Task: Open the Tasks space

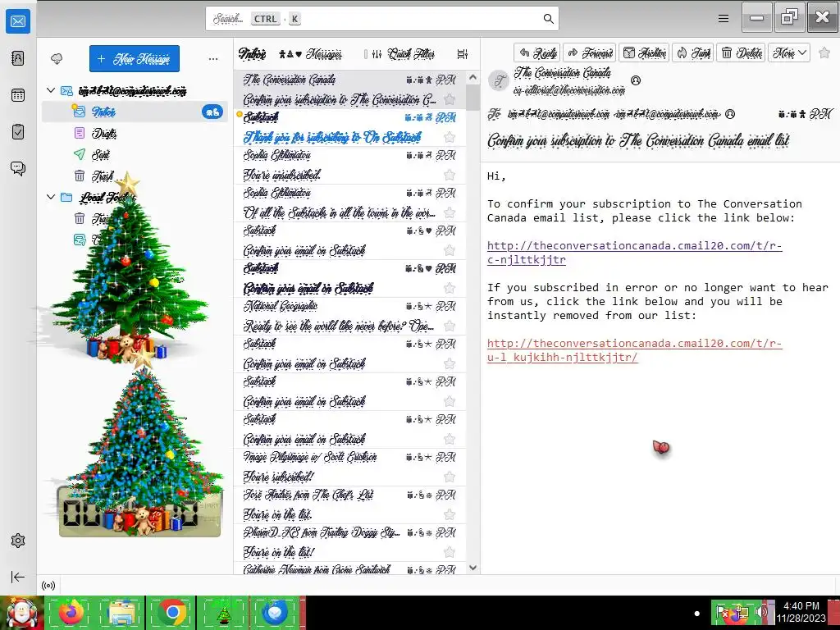Action: pos(18,132)
